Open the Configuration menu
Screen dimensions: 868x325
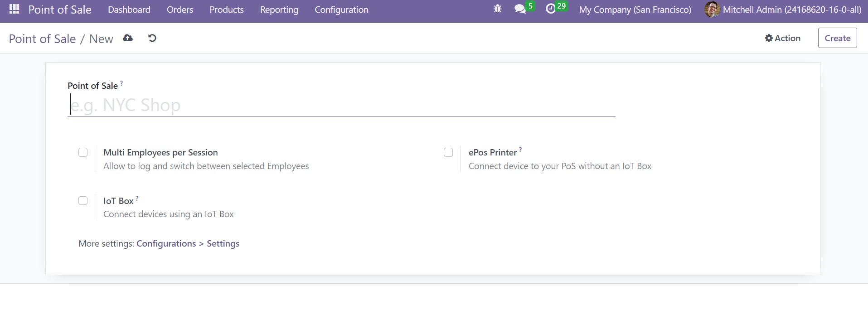coord(341,10)
